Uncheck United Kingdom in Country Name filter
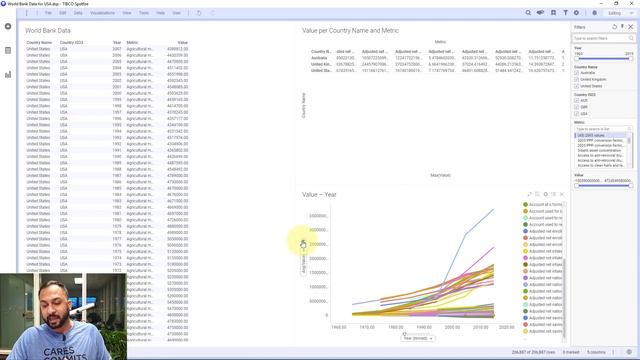Image resolution: width=640 pixels, height=360 pixels. [x=576, y=80]
